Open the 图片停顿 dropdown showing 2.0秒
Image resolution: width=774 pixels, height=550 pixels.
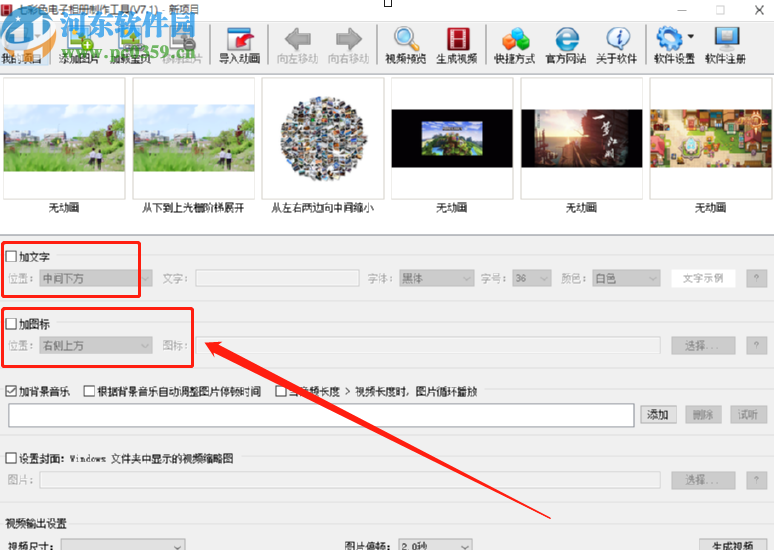pos(435,545)
